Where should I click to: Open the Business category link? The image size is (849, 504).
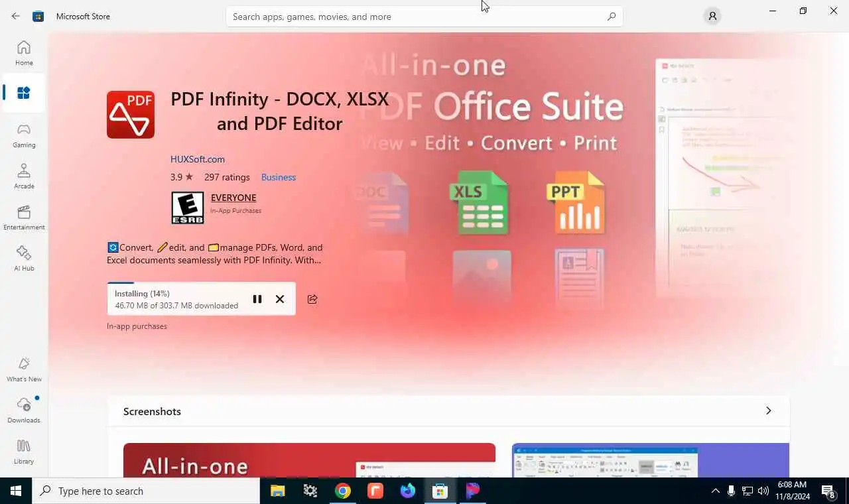279,177
